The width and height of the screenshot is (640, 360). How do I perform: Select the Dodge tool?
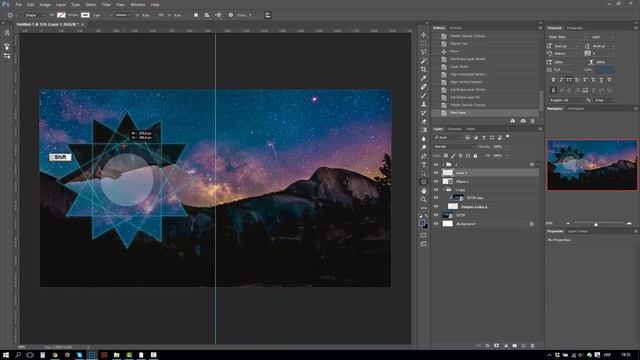pos(424,147)
